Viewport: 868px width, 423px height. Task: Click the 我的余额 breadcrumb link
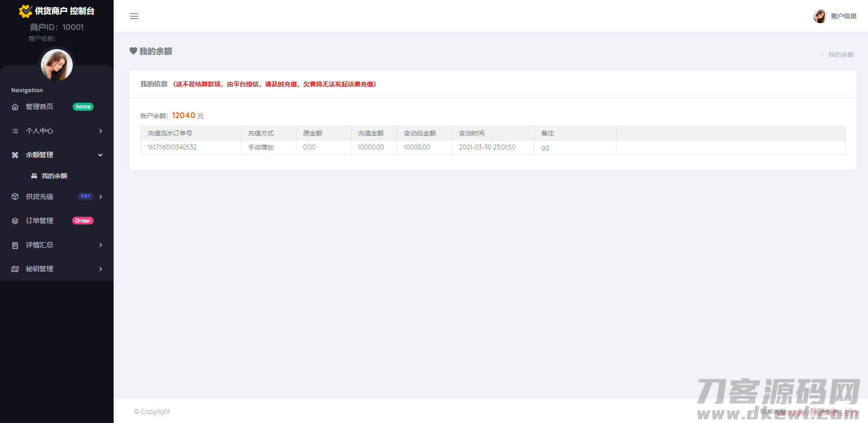(841, 55)
